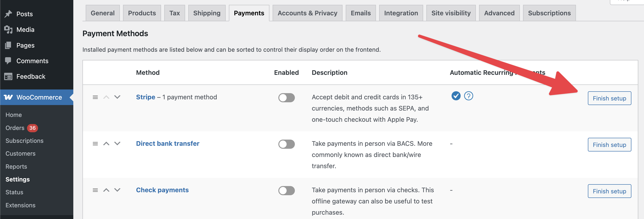Viewport: 644px width, 219px height.
Task: Move Stripe down with the down chevron
Action: click(x=117, y=97)
